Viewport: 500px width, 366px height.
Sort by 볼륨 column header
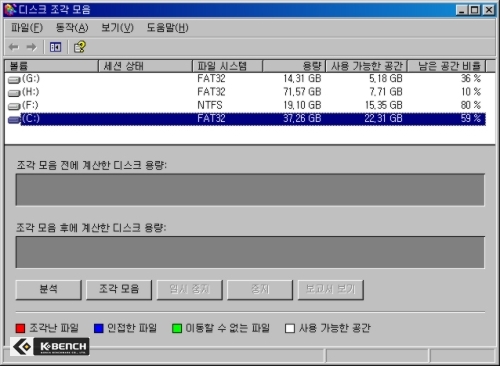(52, 66)
